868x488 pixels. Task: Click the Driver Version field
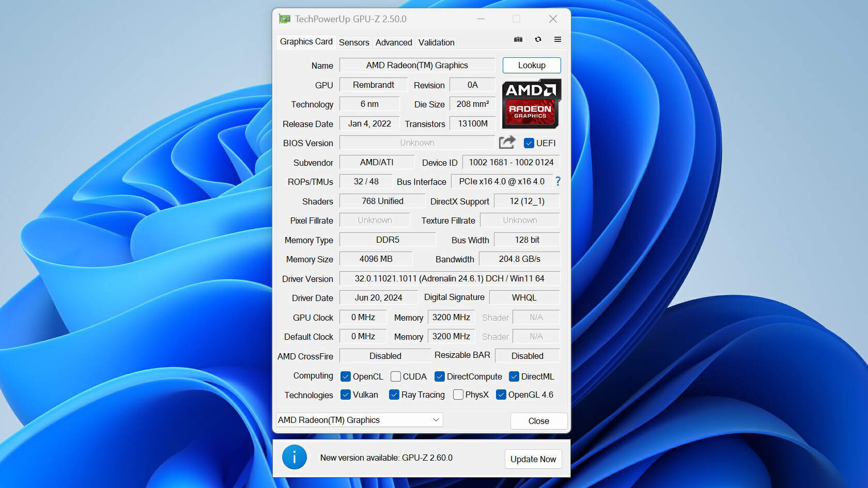click(450, 278)
